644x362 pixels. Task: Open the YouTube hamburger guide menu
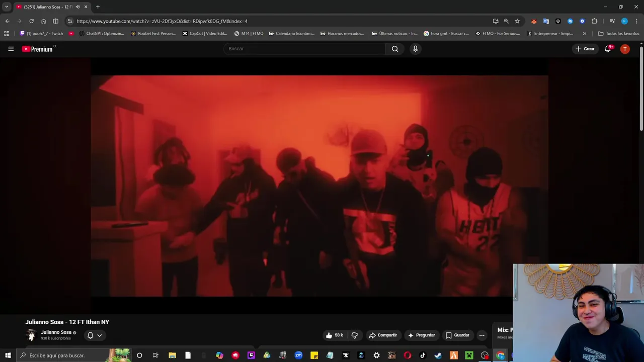(x=11, y=49)
